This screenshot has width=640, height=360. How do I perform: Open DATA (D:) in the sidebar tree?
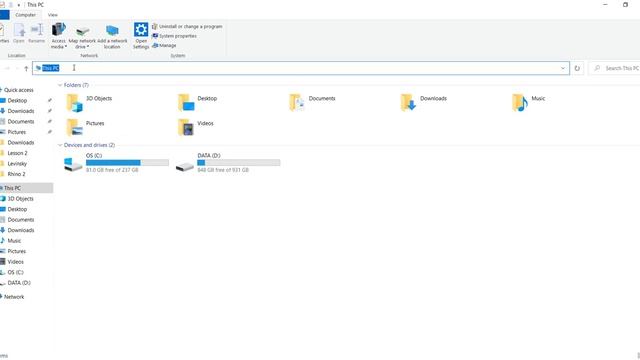pyautogui.click(x=19, y=283)
